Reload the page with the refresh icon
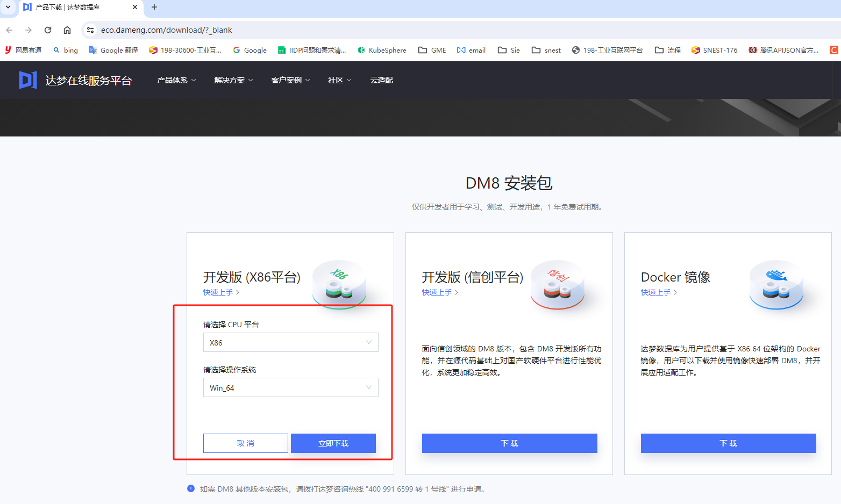The image size is (841, 504). tap(48, 30)
